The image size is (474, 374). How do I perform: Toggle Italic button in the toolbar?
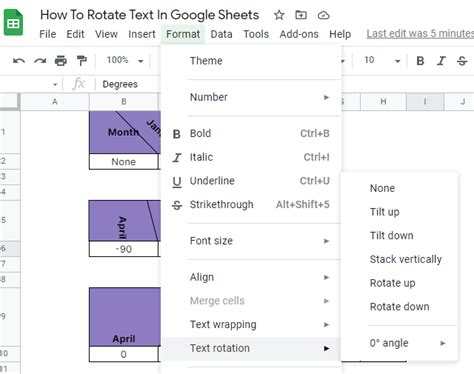point(441,61)
